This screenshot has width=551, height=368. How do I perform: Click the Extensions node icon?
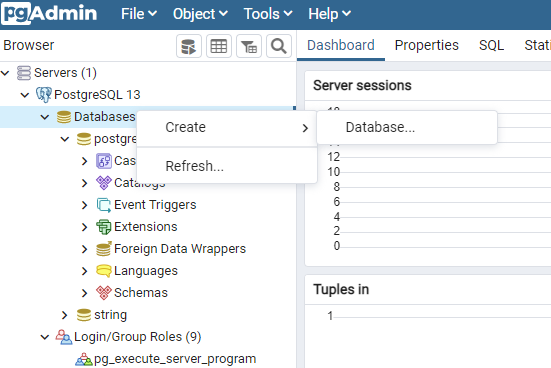(x=104, y=227)
